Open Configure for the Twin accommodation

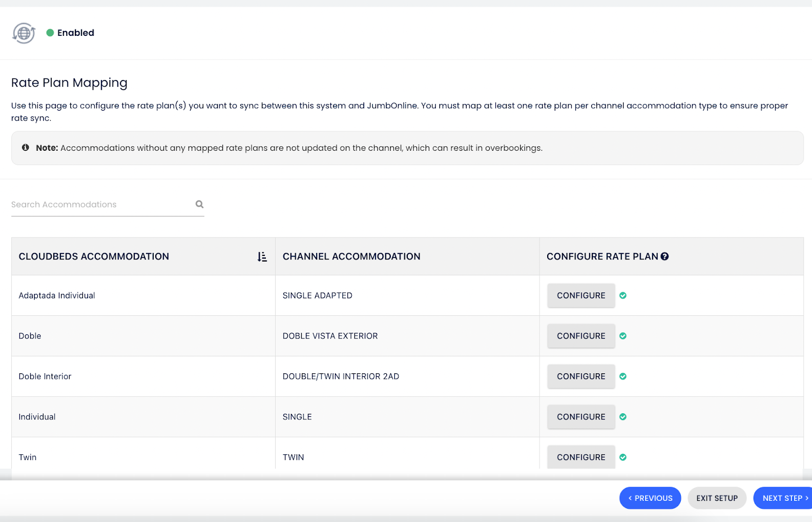pos(581,457)
